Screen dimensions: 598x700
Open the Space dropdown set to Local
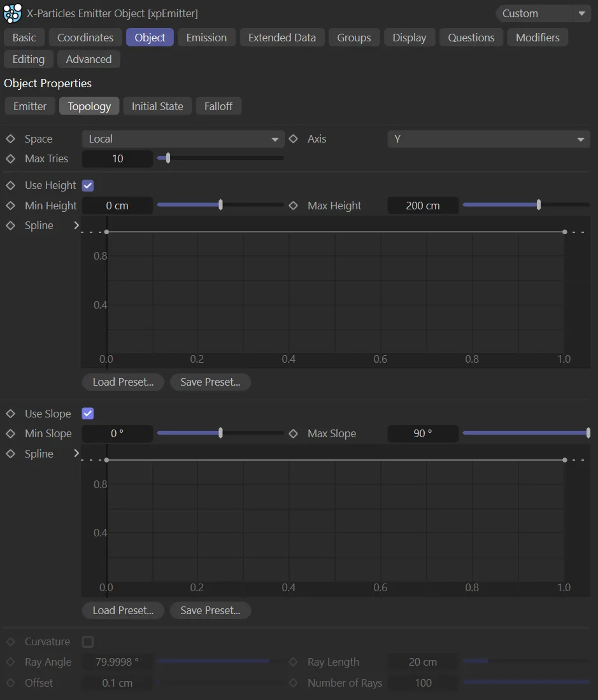[183, 139]
